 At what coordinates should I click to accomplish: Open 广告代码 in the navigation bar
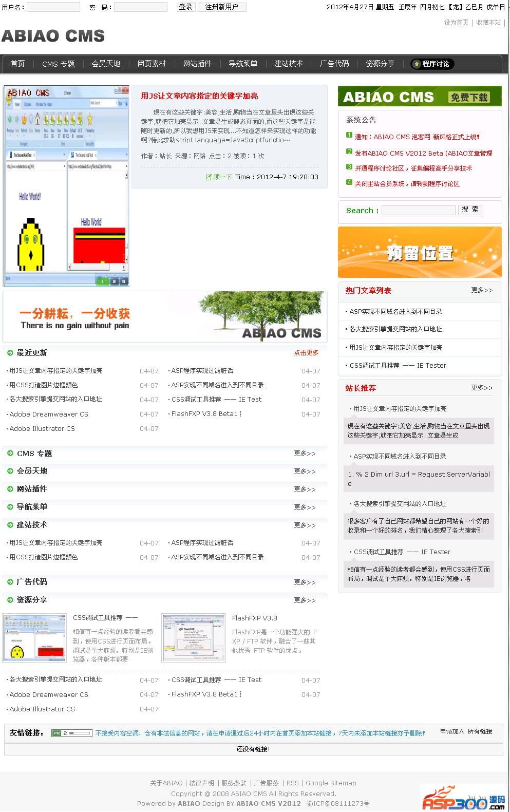pyautogui.click(x=334, y=64)
